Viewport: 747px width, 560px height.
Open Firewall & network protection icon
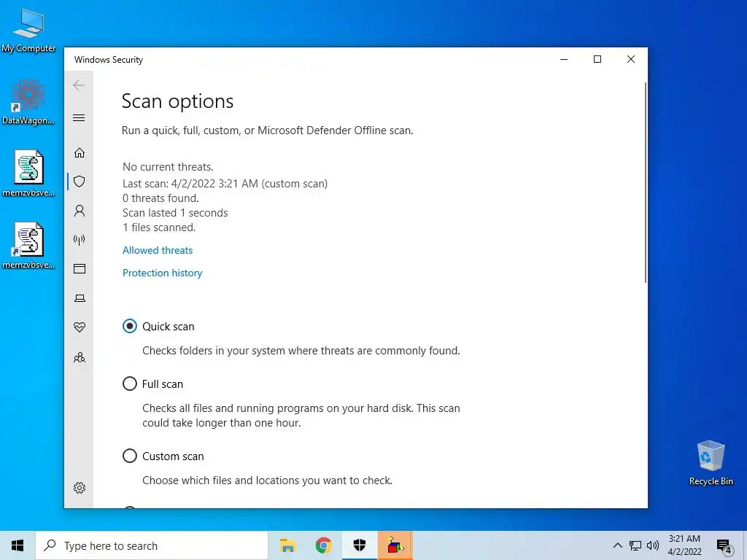point(79,239)
